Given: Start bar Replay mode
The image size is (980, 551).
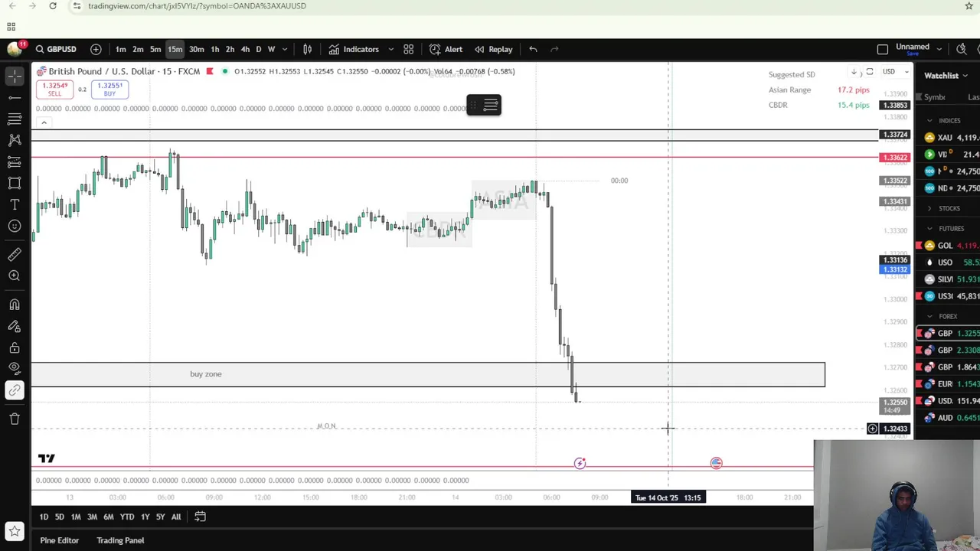Looking at the screenshot, I should pyautogui.click(x=493, y=49).
